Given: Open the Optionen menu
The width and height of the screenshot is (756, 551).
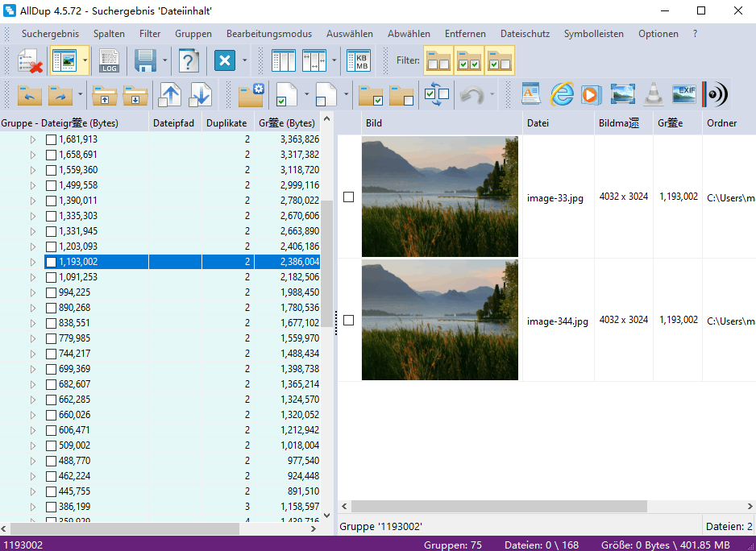Looking at the screenshot, I should click(x=658, y=34).
